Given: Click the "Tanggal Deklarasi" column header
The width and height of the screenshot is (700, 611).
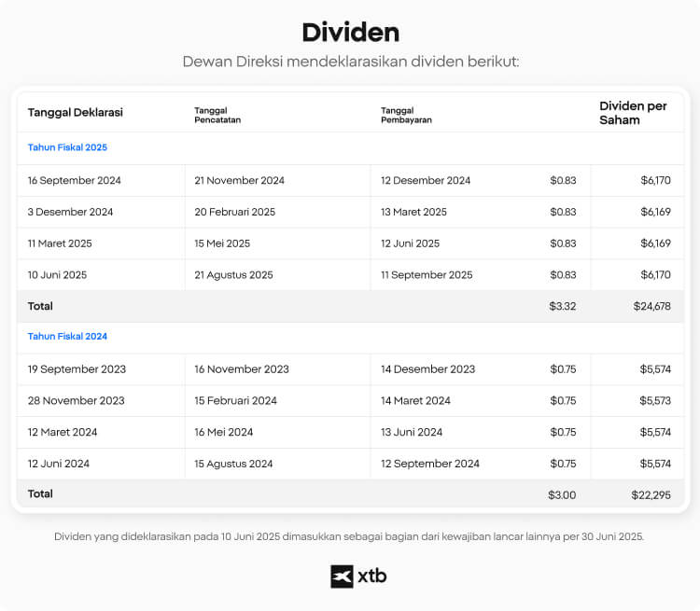Looking at the screenshot, I should click(x=75, y=113).
